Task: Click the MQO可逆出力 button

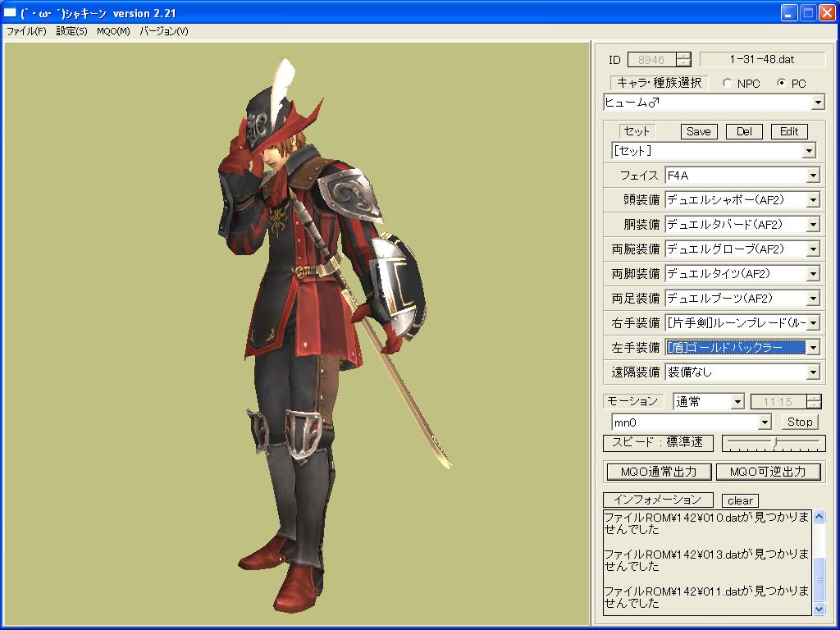Action: 768,472
